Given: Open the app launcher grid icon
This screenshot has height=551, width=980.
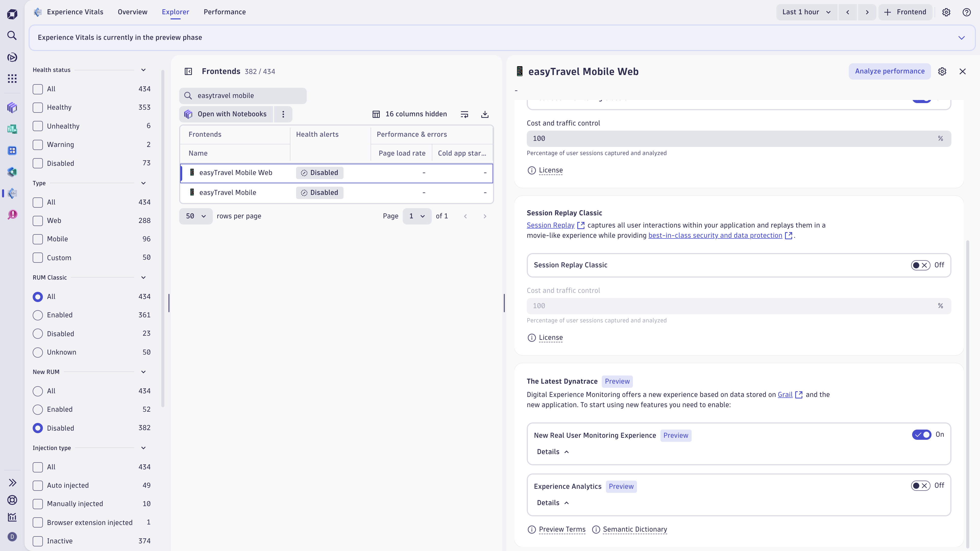Looking at the screenshot, I should (x=12, y=79).
